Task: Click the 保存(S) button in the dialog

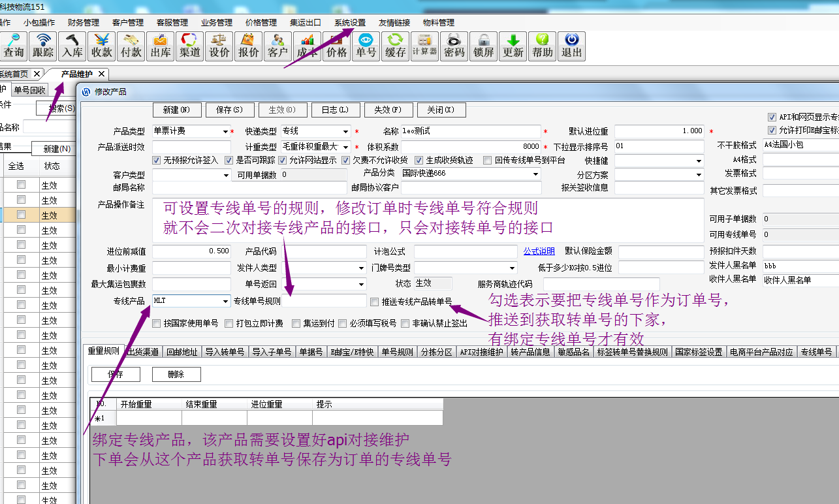Action: coord(229,110)
